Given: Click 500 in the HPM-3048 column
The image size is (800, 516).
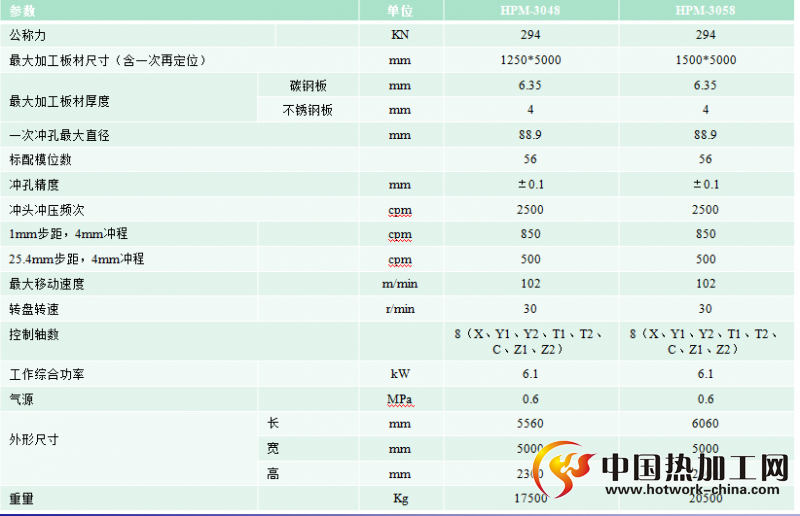Looking at the screenshot, I should [x=530, y=259].
